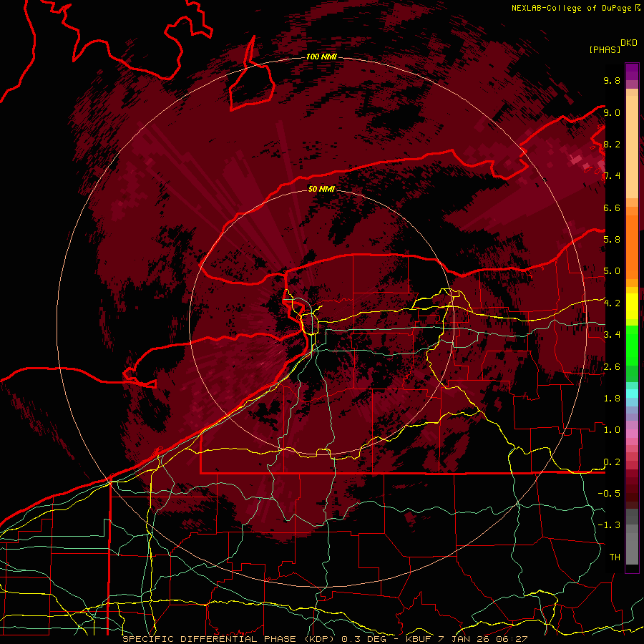The width and height of the screenshot is (644, 644).
Task: Click the 2.6 scale label
Action: point(612,367)
